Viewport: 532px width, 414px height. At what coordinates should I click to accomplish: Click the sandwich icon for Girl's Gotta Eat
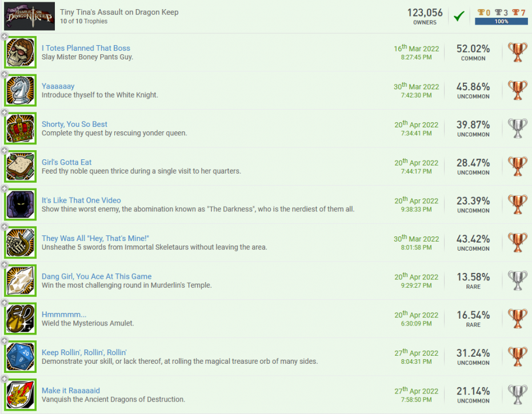[x=21, y=167]
